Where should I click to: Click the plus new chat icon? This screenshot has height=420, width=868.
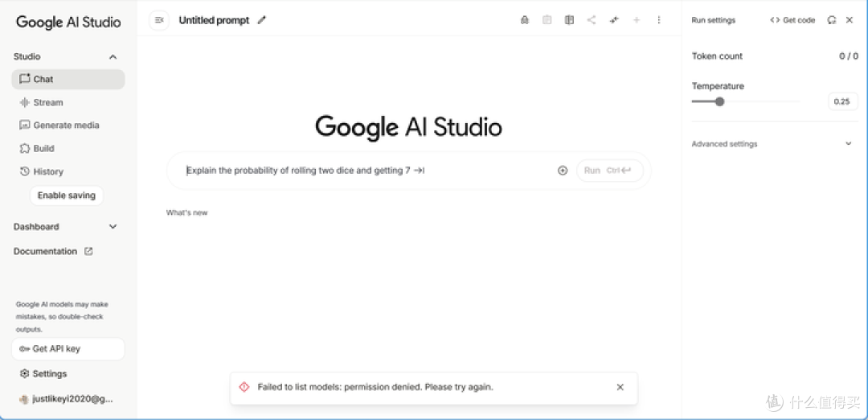637,20
